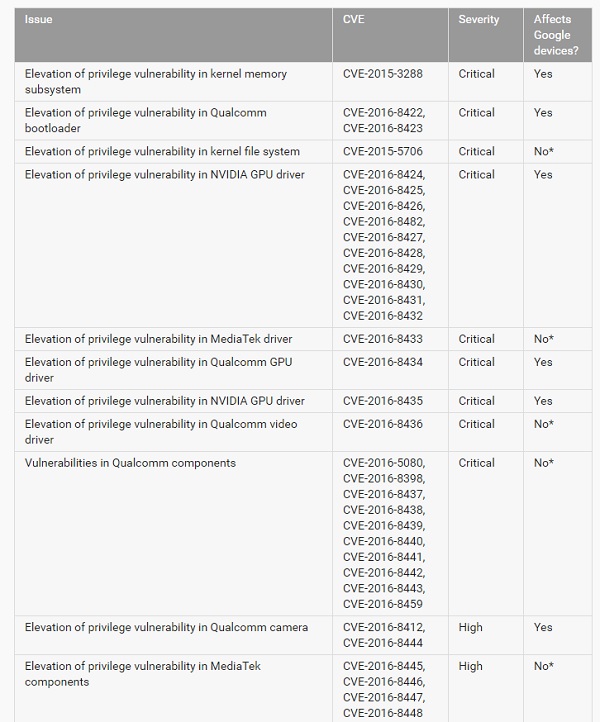Click the Severity column header

[478, 19]
